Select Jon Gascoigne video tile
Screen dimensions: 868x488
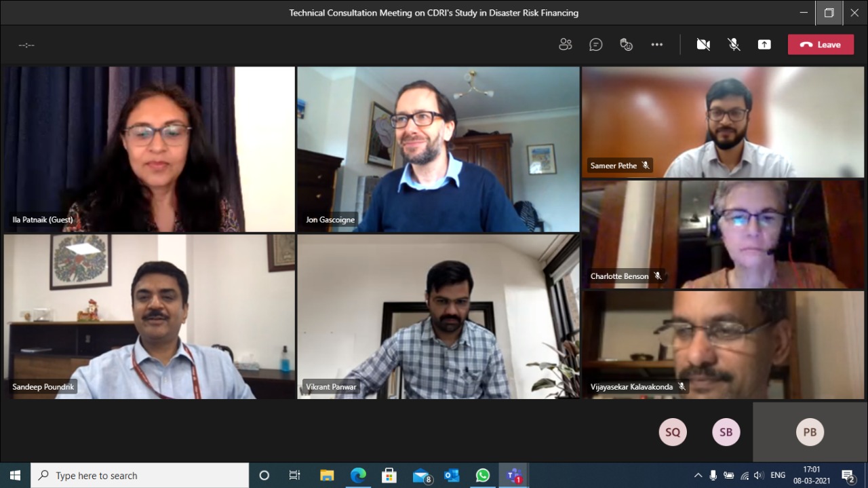point(438,149)
